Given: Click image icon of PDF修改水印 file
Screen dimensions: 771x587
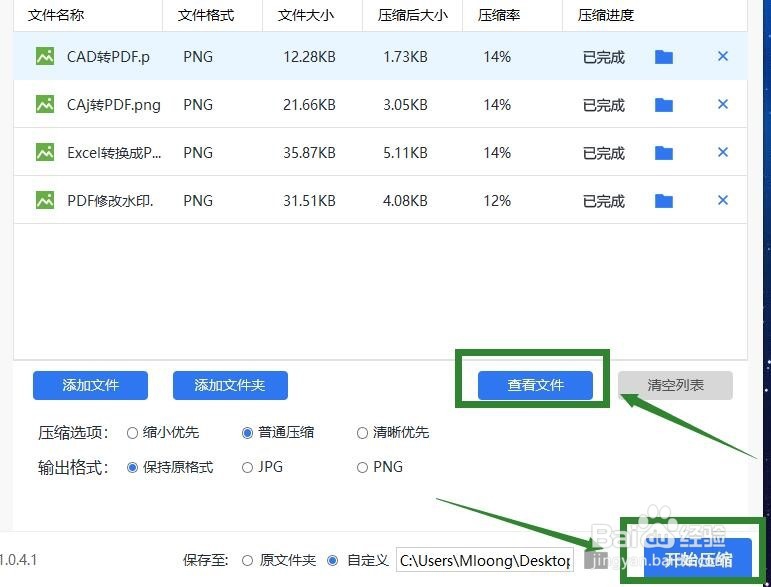Looking at the screenshot, I should [45, 200].
